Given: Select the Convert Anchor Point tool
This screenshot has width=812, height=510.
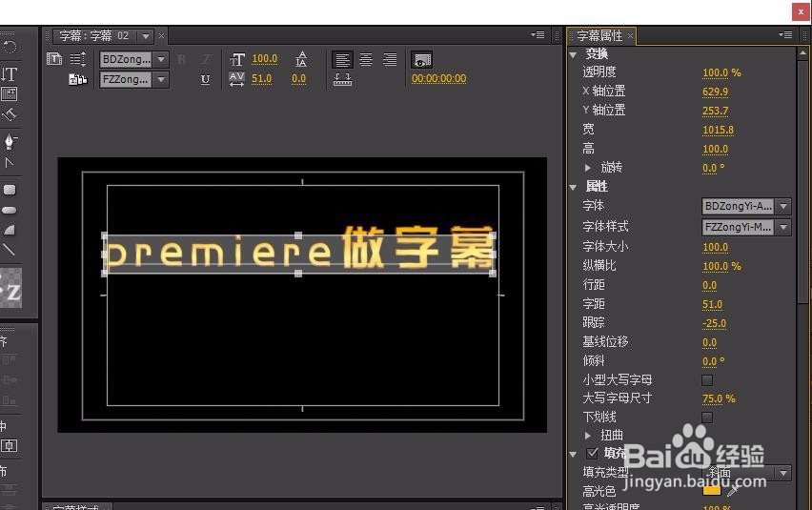Looking at the screenshot, I should [10, 163].
